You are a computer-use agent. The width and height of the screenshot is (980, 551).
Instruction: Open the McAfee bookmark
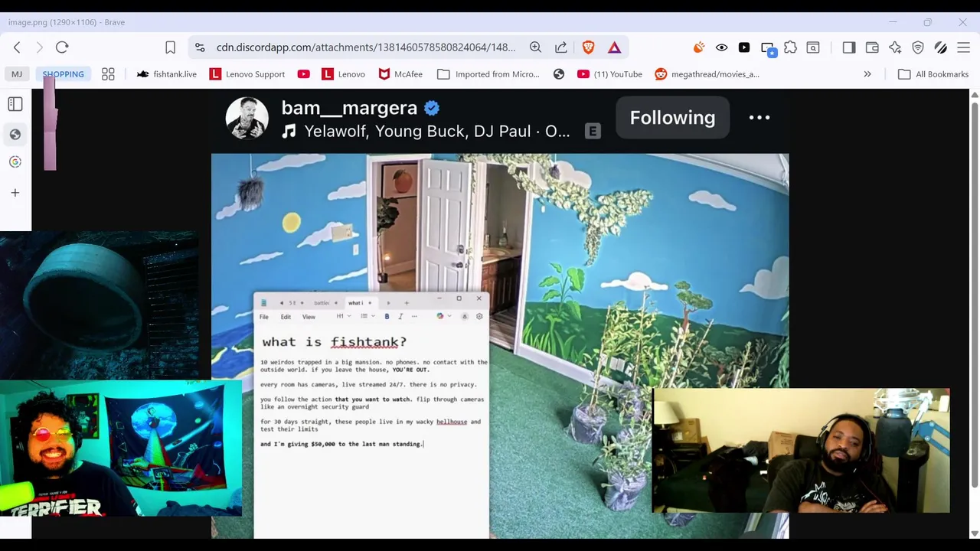point(400,74)
